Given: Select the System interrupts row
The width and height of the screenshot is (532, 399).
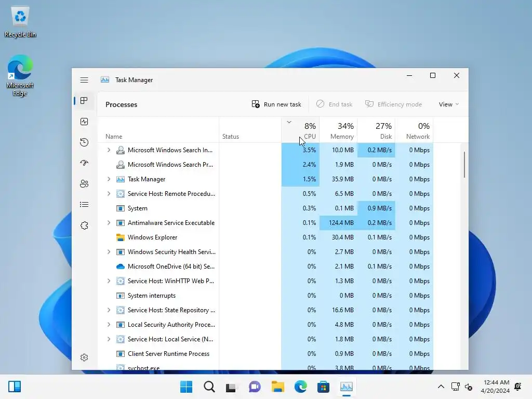Looking at the screenshot, I should (265, 296).
